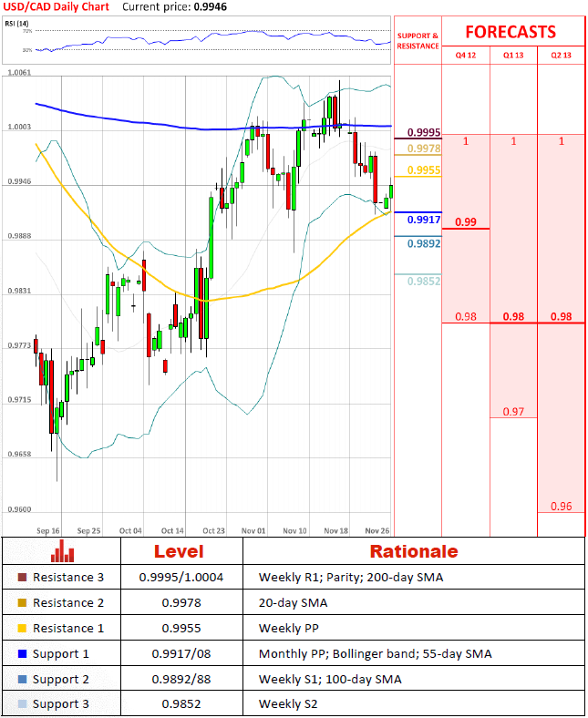588x718 pixels.
Task: Click the 0.9600 price axis label
Action: click(x=19, y=509)
